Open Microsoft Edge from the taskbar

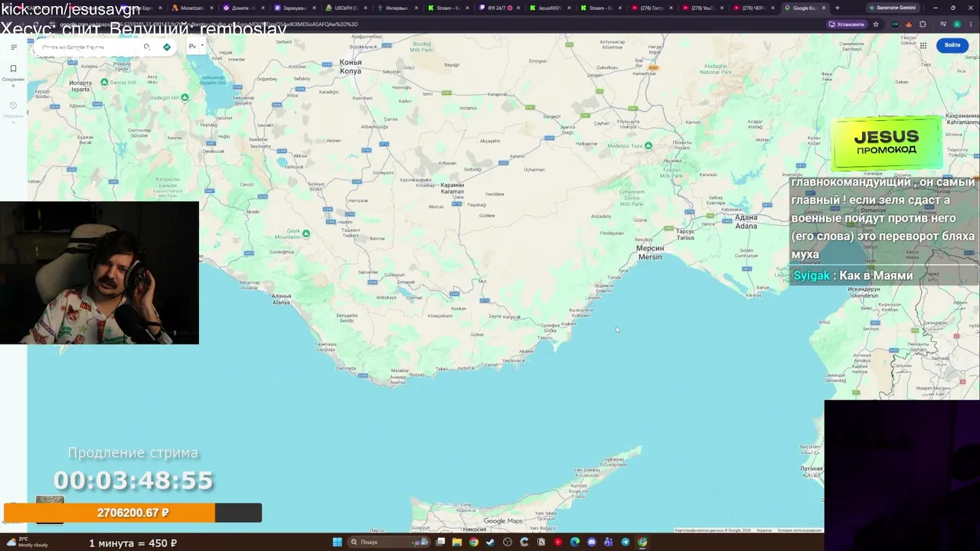(575, 542)
